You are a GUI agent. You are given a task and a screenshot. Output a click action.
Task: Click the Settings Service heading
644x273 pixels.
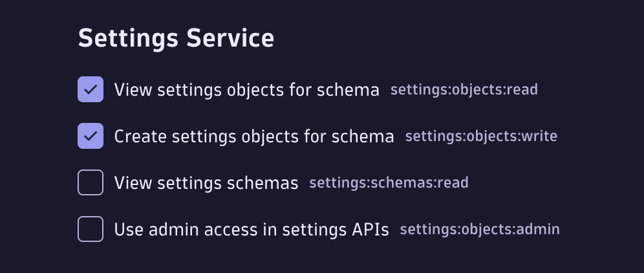pyautogui.click(x=176, y=38)
